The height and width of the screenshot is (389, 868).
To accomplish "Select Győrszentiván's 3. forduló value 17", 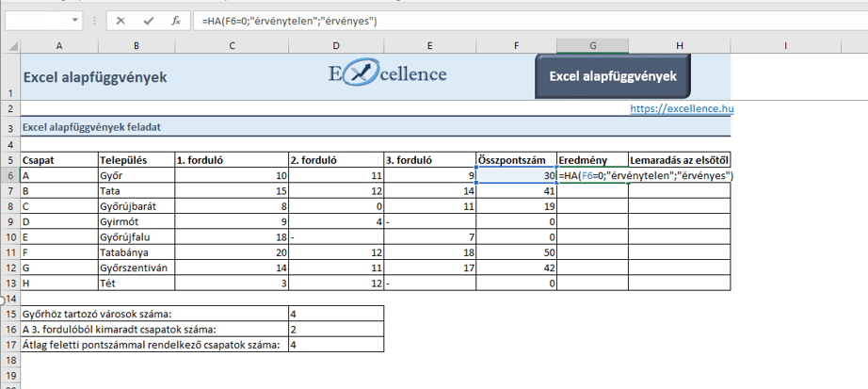I will 429,267.
